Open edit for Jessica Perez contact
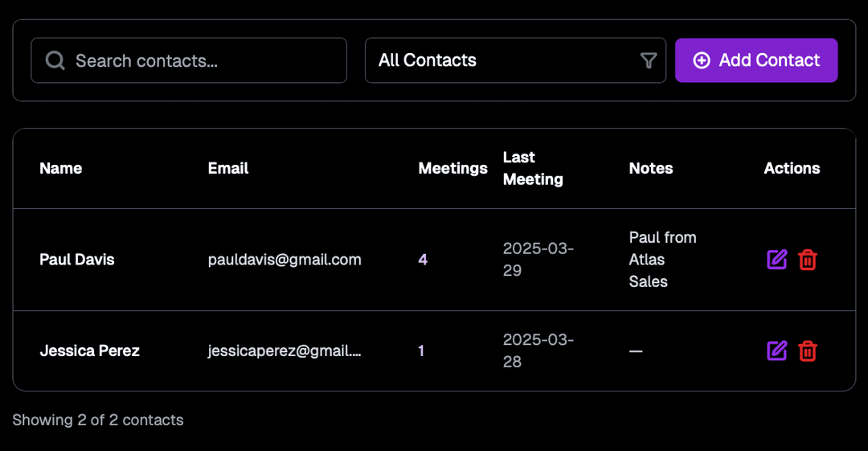 tap(776, 351)
